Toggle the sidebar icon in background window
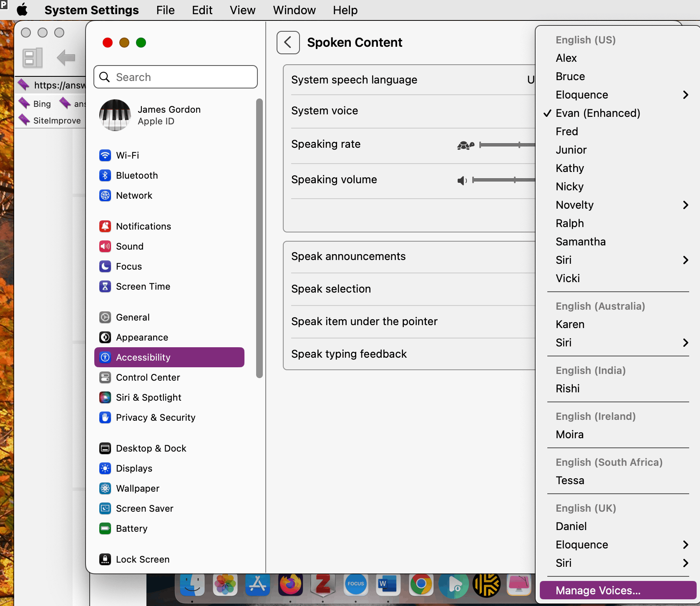Image resolution: width=700 pixels, height=606 pixels. (x=32, y=58)
